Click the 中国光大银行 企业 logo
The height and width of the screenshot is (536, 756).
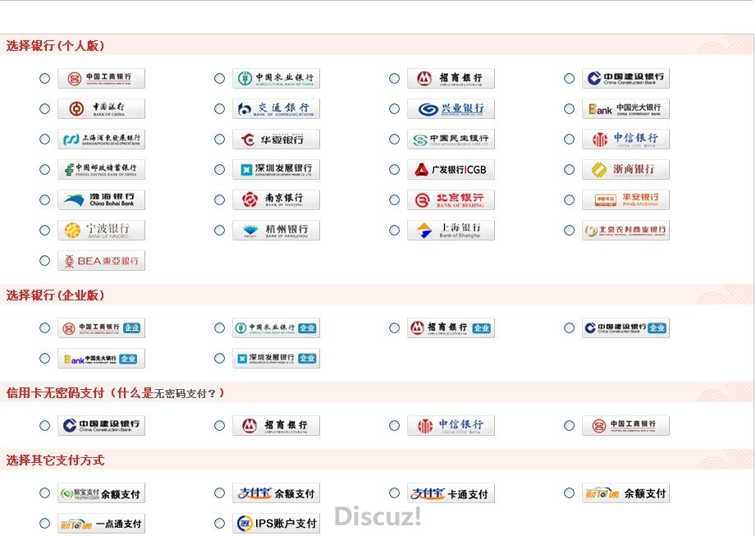click(101, 358)
